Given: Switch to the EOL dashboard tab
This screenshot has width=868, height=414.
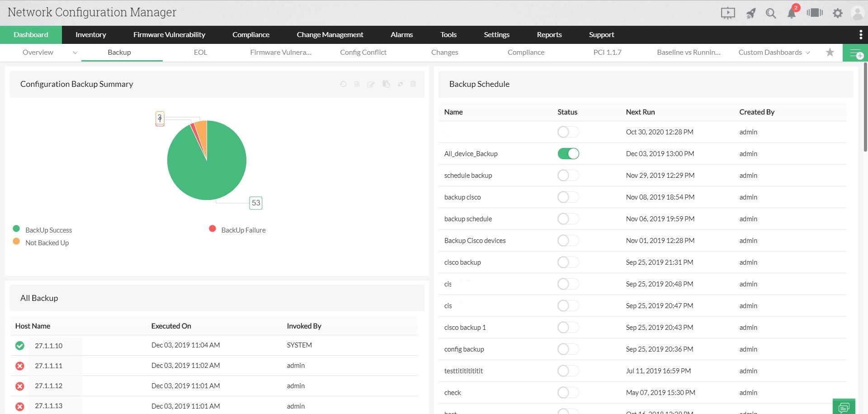Looking at the screenshot, I should [x=200, y=52].
